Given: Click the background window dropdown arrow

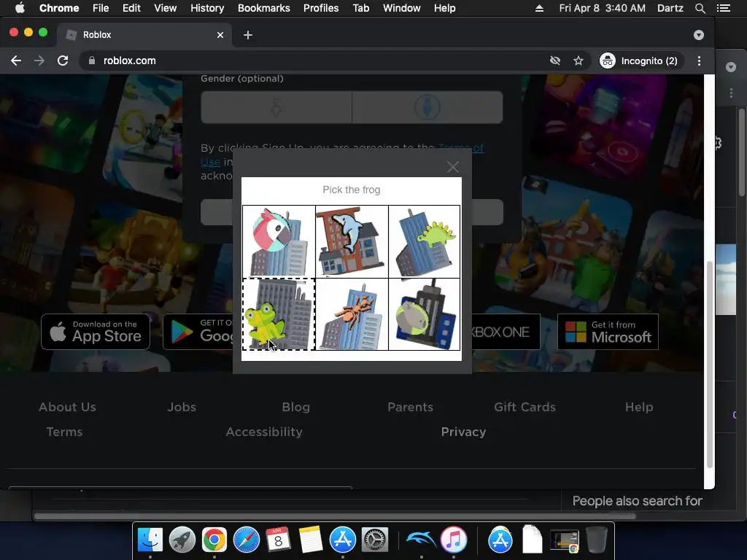Looking at the screenshot, I should click(x=731, y=67).
